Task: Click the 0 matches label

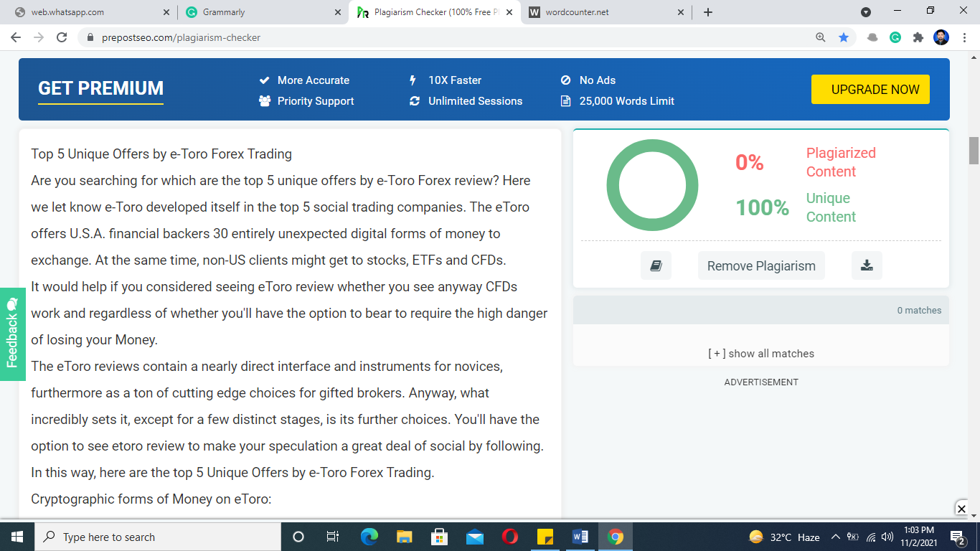Action: tap(919, 310)
